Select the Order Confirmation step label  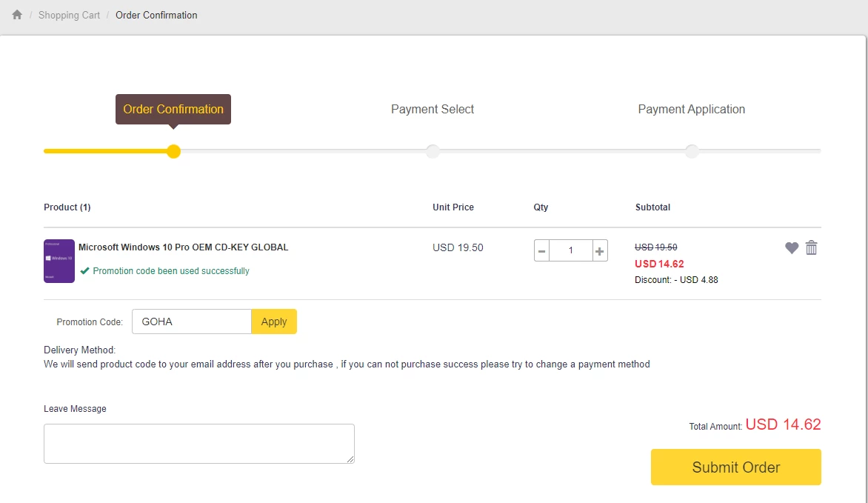coord(173,109)
